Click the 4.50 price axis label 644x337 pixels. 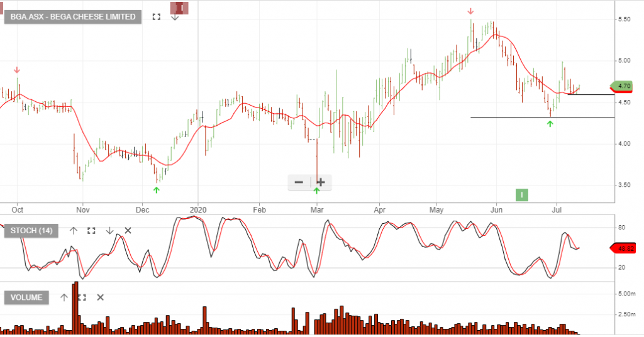point(625,102)
